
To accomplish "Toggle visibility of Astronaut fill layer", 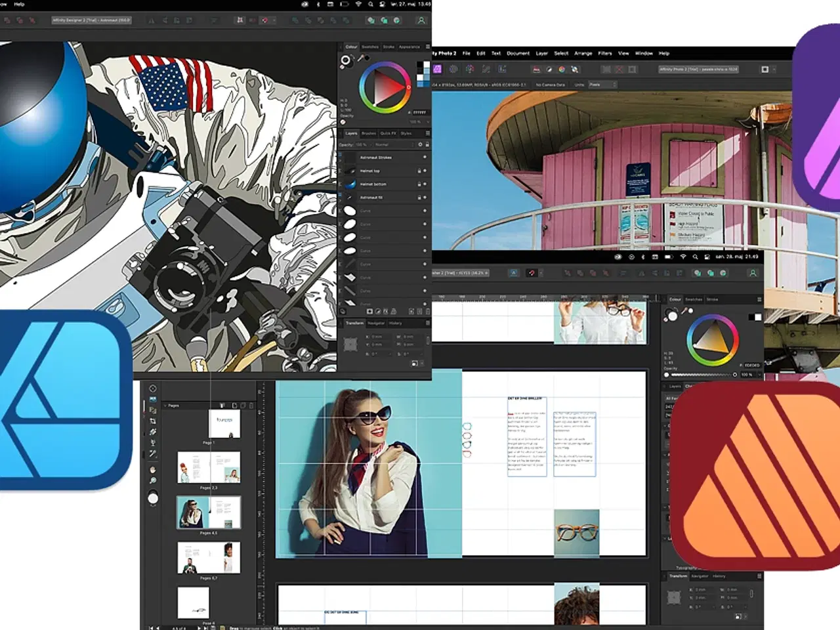I will [x=425, y=198].
